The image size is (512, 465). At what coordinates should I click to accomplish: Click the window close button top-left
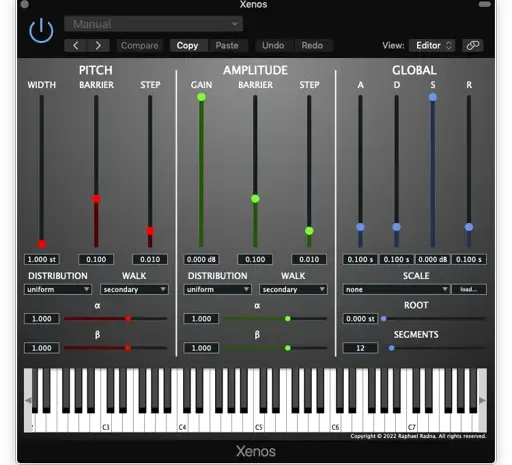[25, 4]
